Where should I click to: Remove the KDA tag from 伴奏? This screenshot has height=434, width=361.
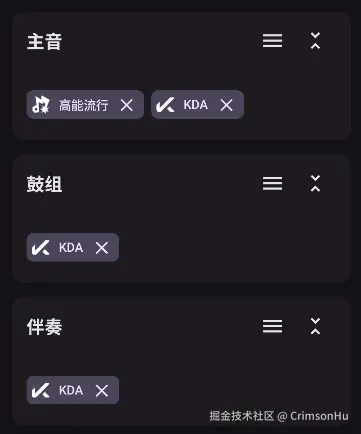click(x=102, y=391)
